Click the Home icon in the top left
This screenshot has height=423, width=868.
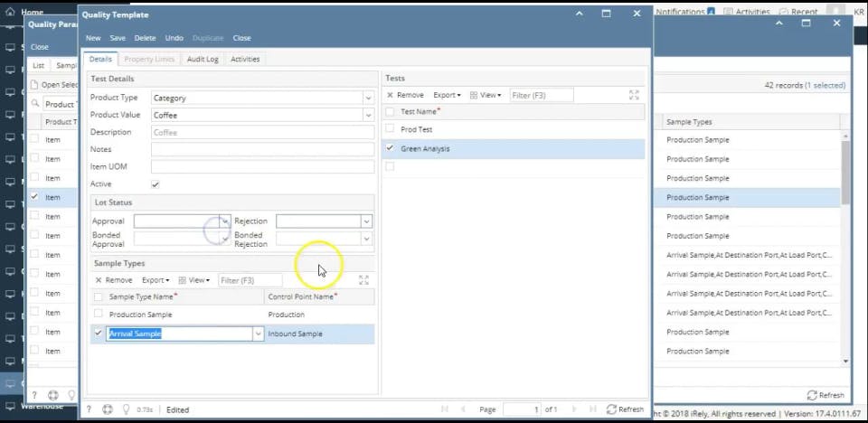[10, 11]
